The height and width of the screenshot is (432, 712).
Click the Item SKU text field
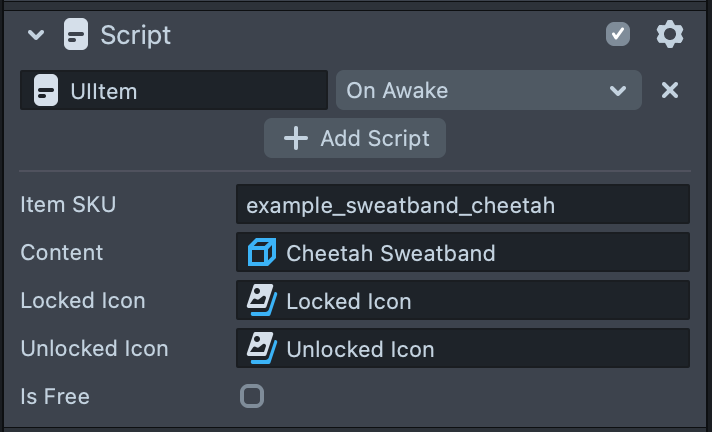click(462, 205)
